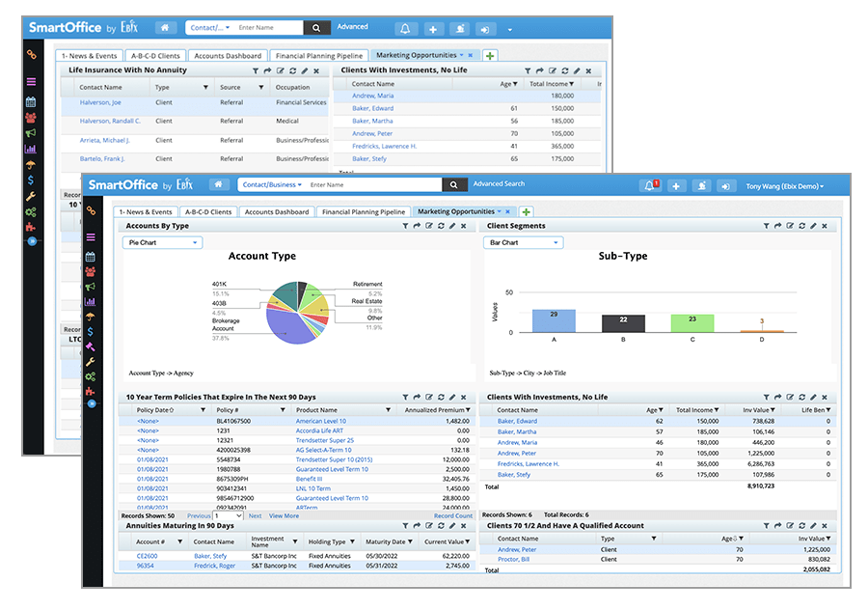The height and width of the screenshot is (610, 868).
Task: Click the green megaphone icon in front sidebar
Action: click(x=91, y=287)
